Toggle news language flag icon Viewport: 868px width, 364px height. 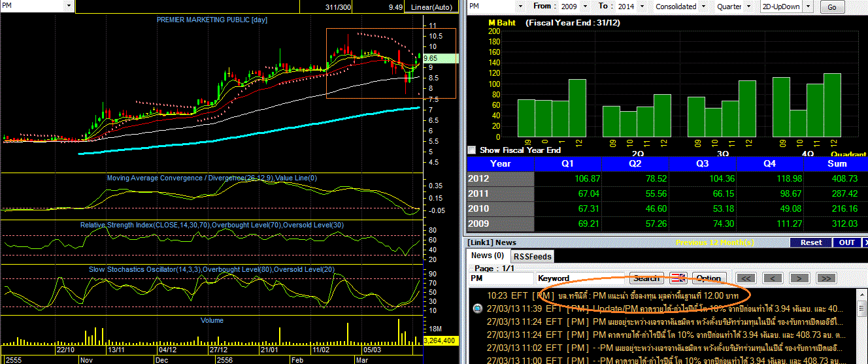click(x=678, y=278)
